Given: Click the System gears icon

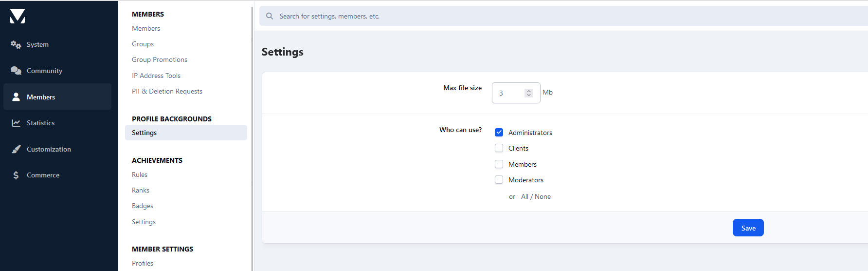Looking at the screenshot, I should click(x=16, y=44).
